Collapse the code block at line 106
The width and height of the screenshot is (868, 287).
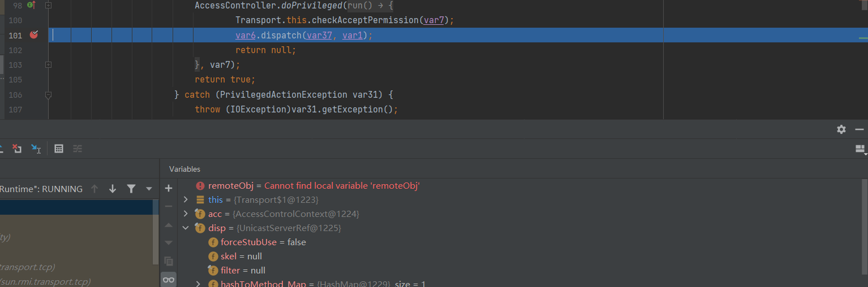[x=48, y=95]
